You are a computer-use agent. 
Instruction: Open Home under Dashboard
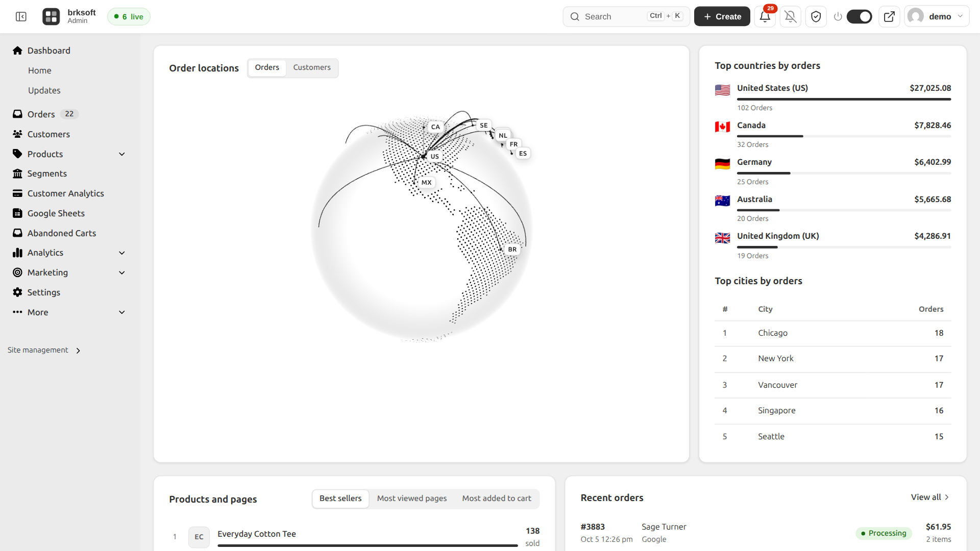coord(40,70)
